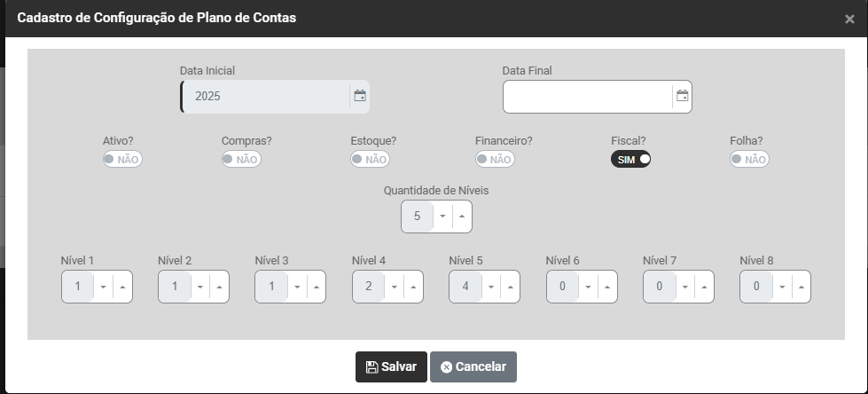This screenshot has width=868, height=394.
Task: Decrease Quantidade de Níveis with down arrow
Action: click(442, 217)
